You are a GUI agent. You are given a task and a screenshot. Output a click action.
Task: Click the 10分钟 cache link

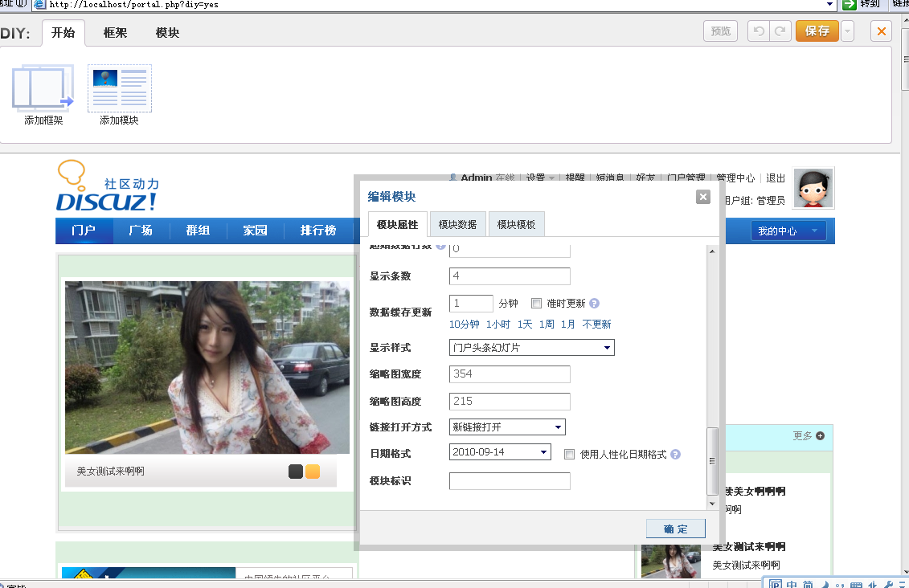click(x=465, y=325)
